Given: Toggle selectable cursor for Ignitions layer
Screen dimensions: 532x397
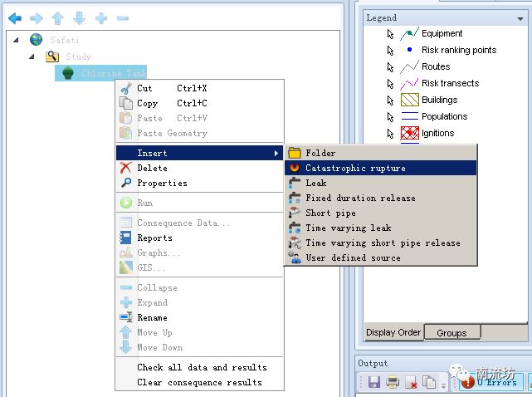Looking at the screenshot, I should (390, 134).
